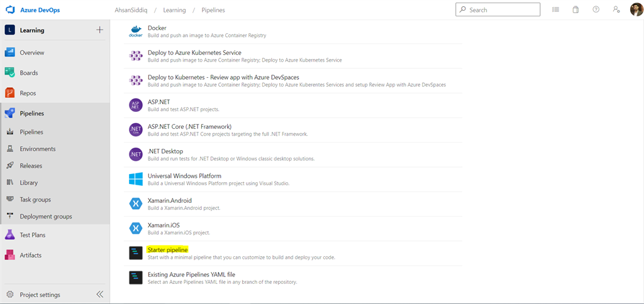Image resolution: width=644 pixels, height=304 pixels.
Task: Open the AhsanSiddiq breadcrumb link
Action: click(131, 10)
